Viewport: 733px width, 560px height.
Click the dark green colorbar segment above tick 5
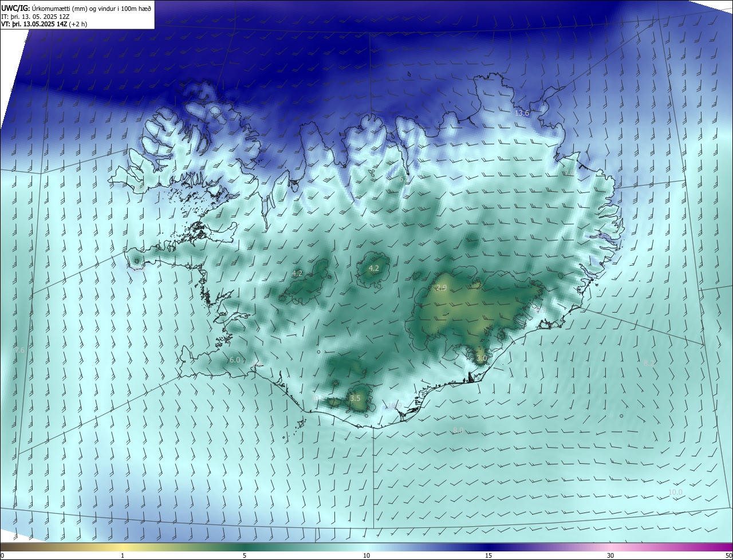point(245,547)
